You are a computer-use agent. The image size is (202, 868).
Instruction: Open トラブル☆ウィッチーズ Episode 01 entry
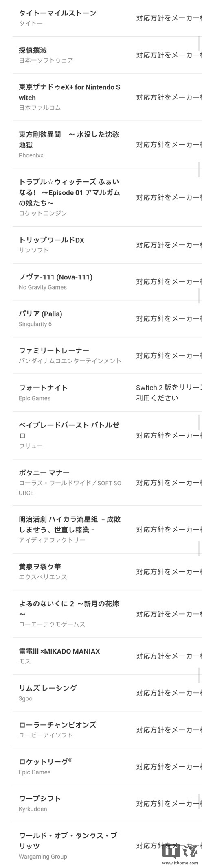click(70, 192)
